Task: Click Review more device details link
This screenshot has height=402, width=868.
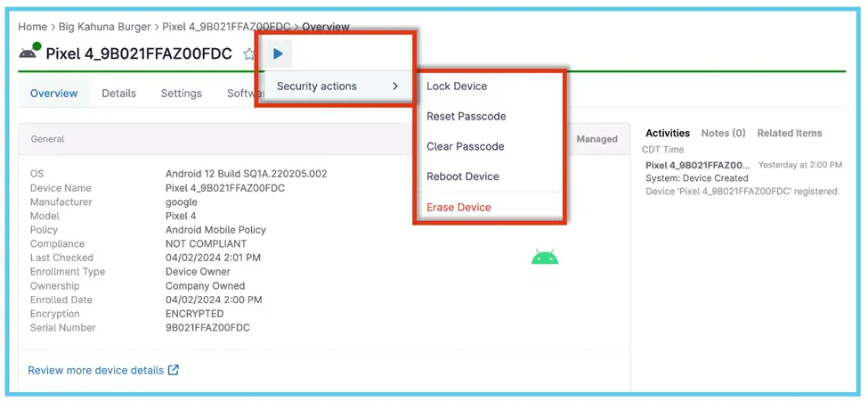Action: [96, 370]
